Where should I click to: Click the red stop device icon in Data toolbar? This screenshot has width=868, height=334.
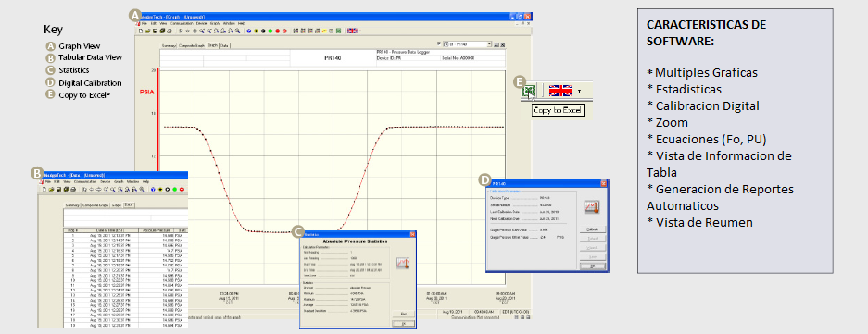(x=182, y=189)
